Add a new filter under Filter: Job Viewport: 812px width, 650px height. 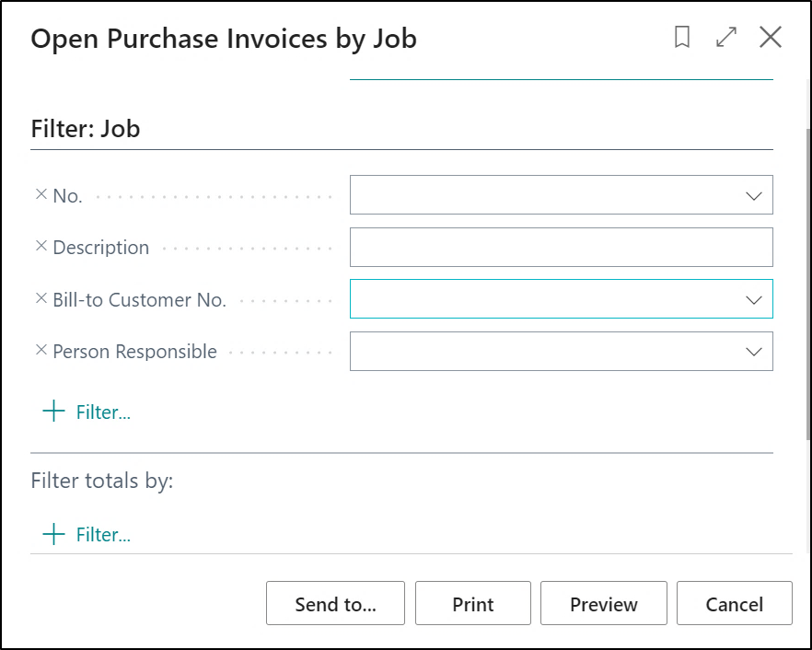102,412
